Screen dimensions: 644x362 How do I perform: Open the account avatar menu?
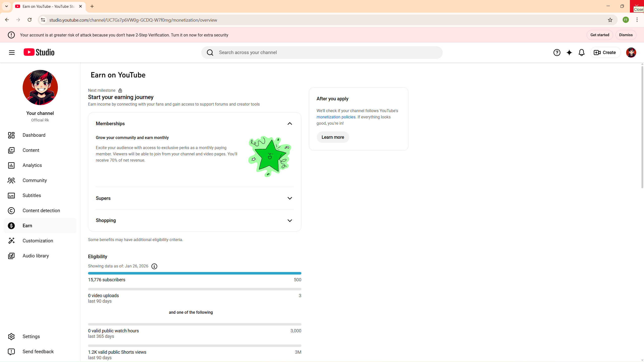point(631,52)
